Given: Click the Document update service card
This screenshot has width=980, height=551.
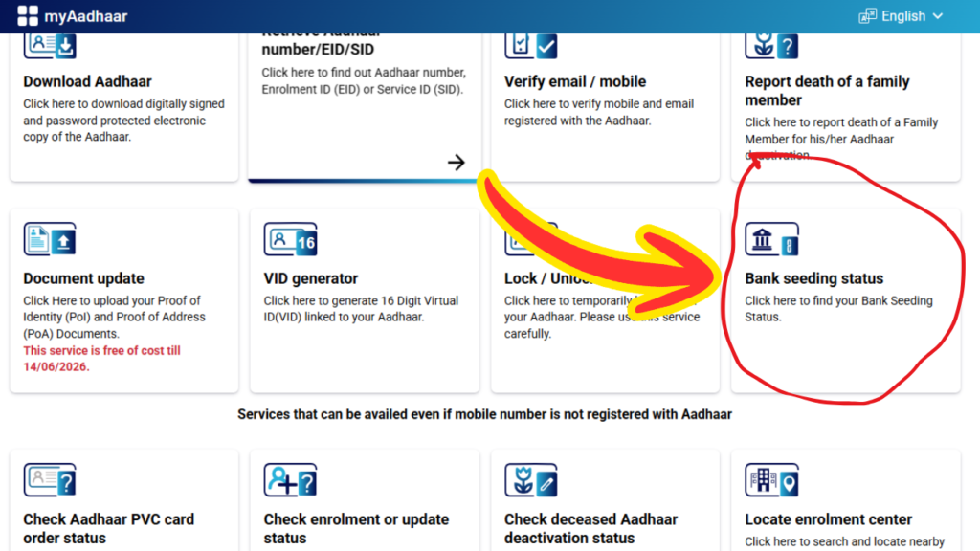Looking at the screenshot, I should (x=124, y=297).
